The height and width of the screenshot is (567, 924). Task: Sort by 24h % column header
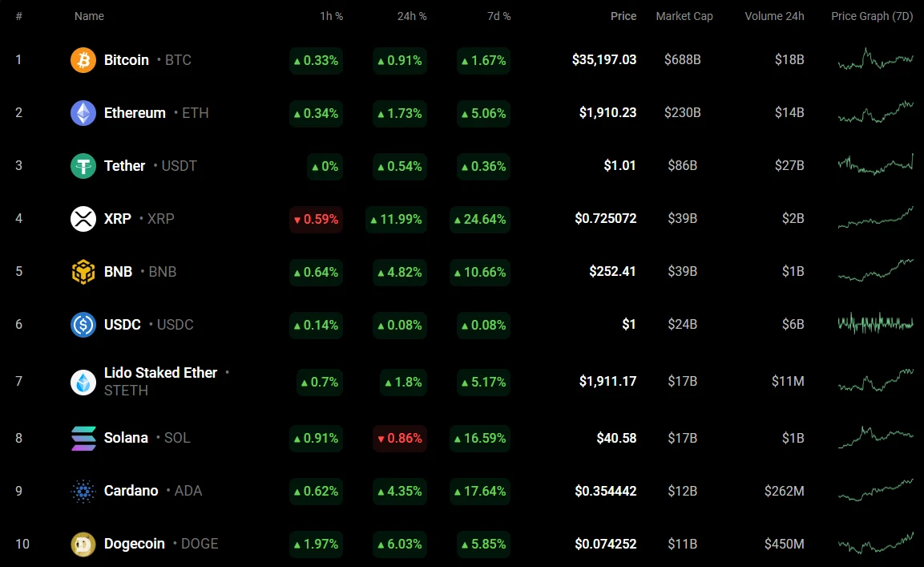tap(412, 16)
